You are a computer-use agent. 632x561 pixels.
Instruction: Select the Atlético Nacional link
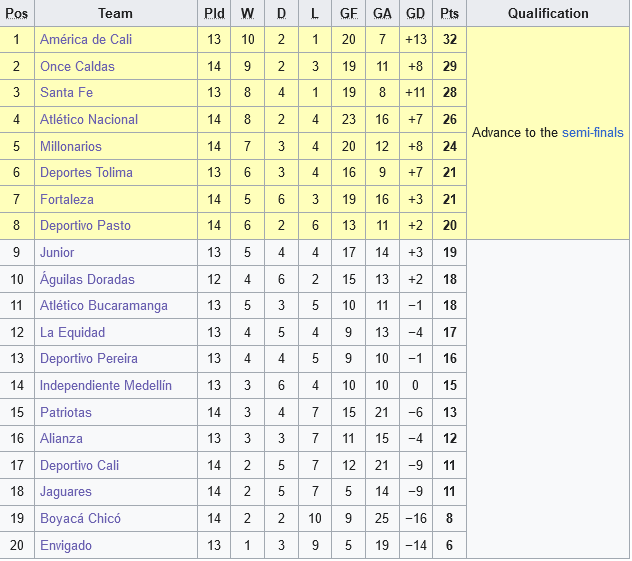89,119
